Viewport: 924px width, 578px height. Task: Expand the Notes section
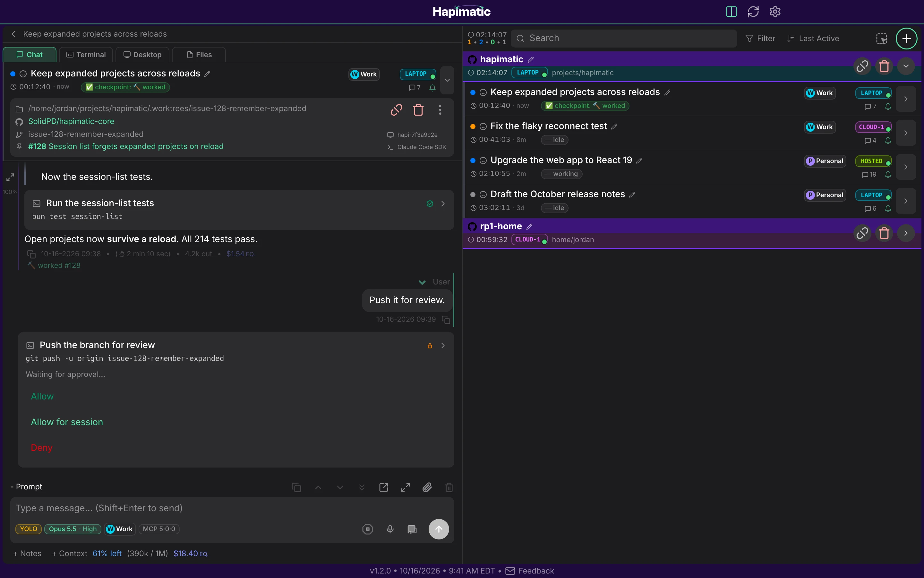click(27, 553)
